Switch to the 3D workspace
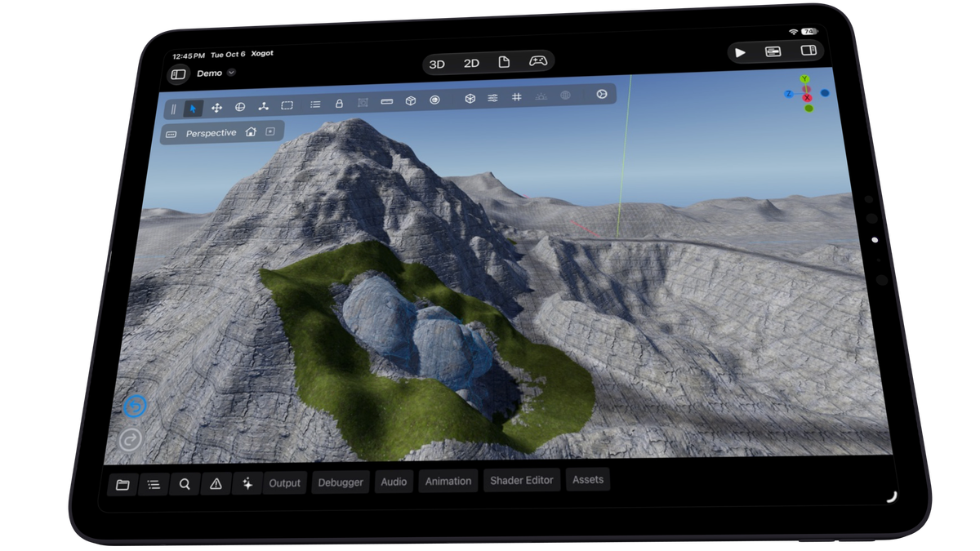 click(x=437, y=64)
